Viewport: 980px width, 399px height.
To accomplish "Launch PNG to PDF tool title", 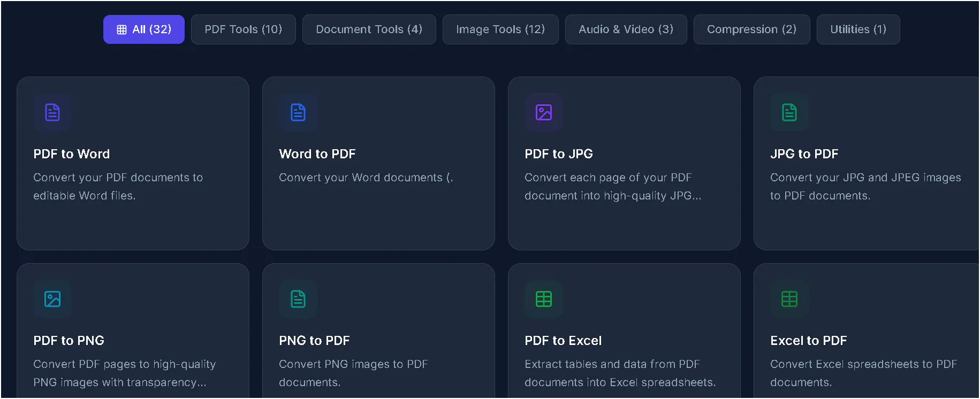I will click(x=315, y=341).
